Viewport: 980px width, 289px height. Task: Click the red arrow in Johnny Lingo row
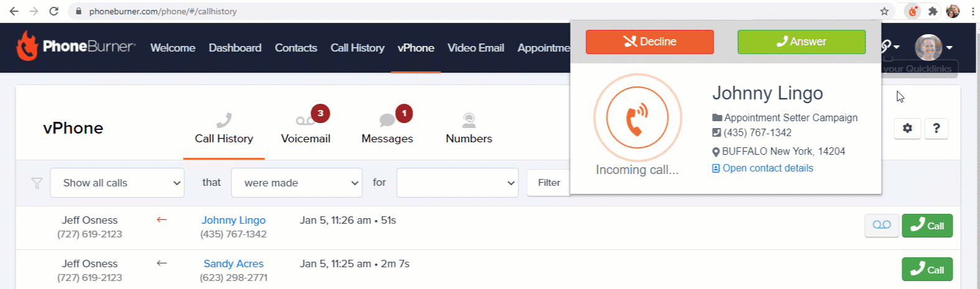[x=162, y=219]
